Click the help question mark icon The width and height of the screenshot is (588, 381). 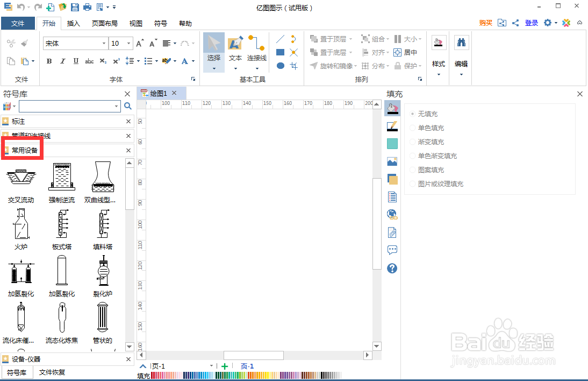point(392,268)
